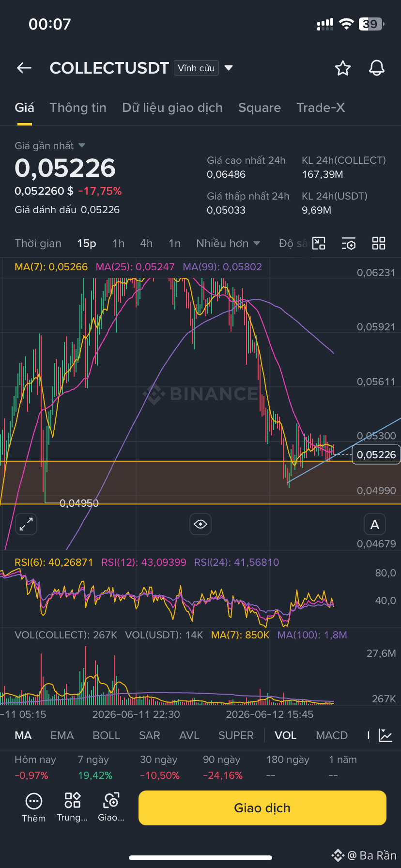The image size is (401, 868).
Task: Enable the AVL indicator
Action: pyautogui.click(x=189, y=735)
